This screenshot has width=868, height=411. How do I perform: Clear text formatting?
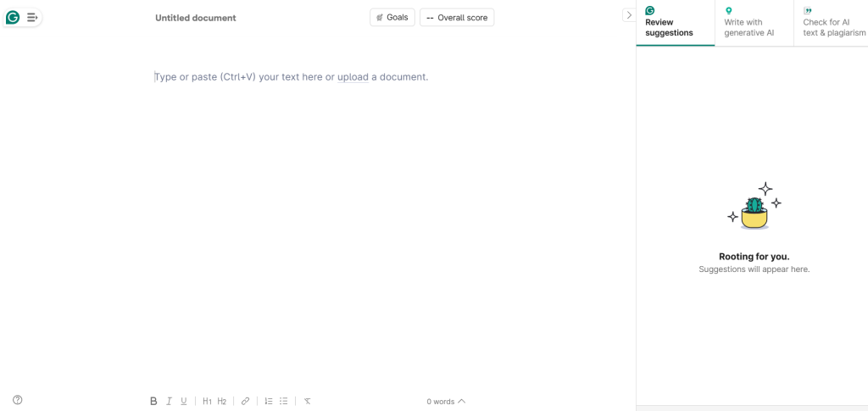(307, 401)
